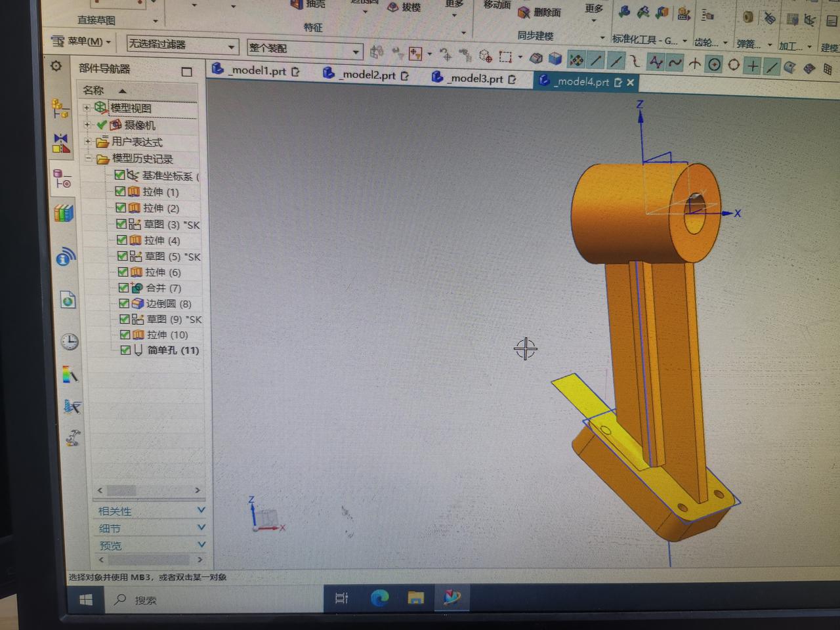Open the History clock sidebar tab
The image size is (840, 630).
click(x=69, y=341)
